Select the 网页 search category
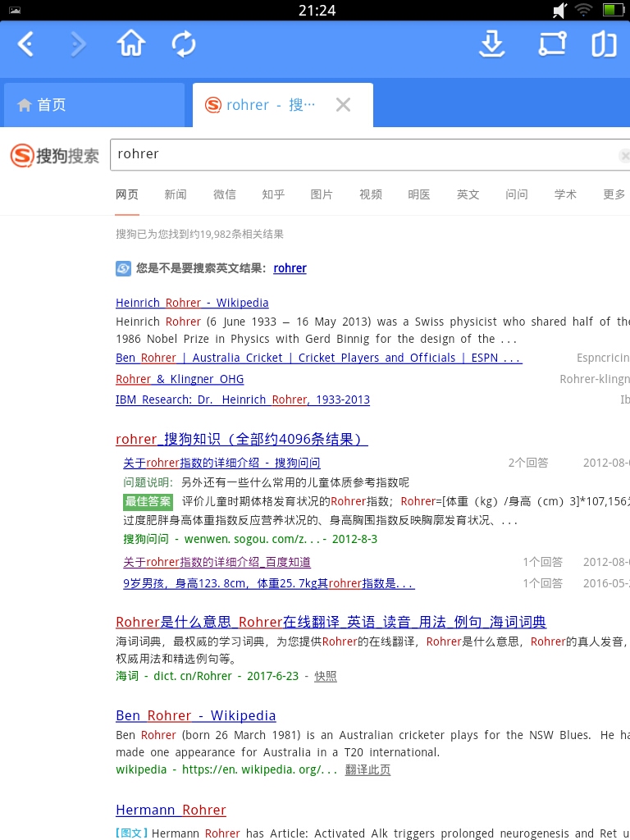This screenshot has height=840, width=630. tap(127, 194)
